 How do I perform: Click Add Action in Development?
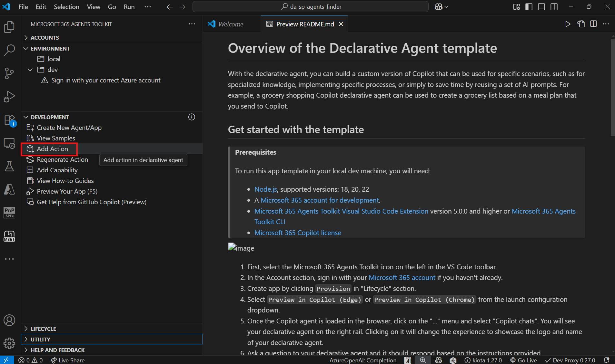point(52,149)
